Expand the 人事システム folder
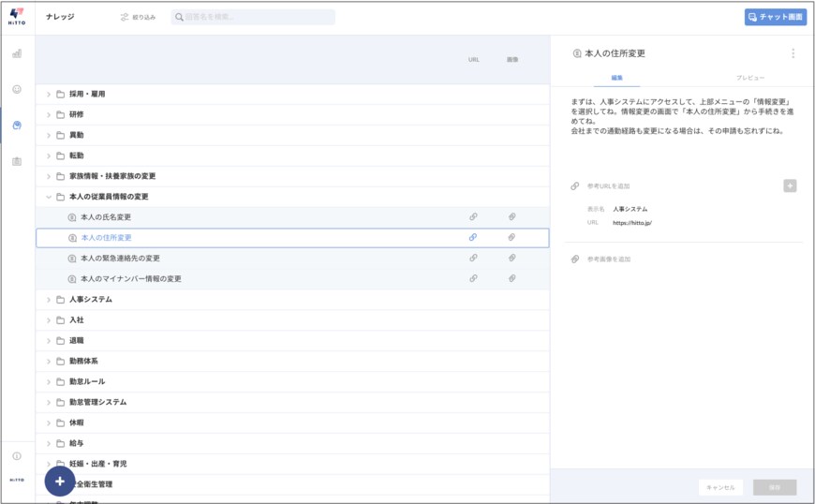815x504 pixels. coord(49,300)
